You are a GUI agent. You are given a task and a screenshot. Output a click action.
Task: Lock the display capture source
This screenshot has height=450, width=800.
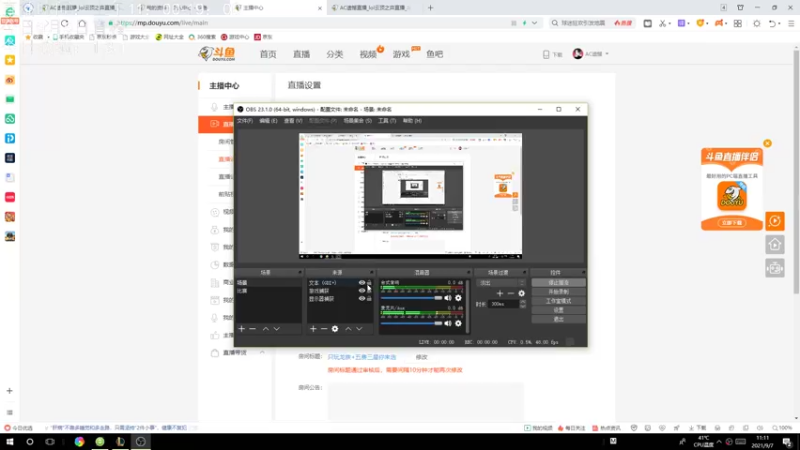[369, 299]
